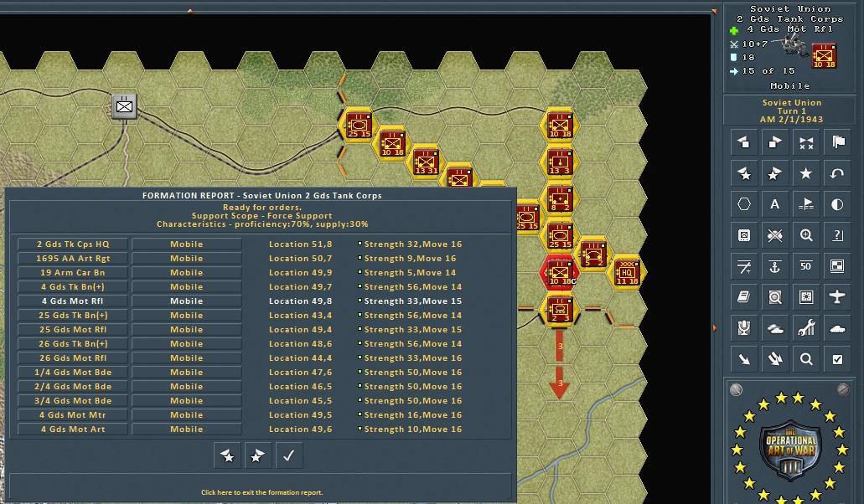
Task: Select the next unit arrow icon
Action: pos(774,142)
